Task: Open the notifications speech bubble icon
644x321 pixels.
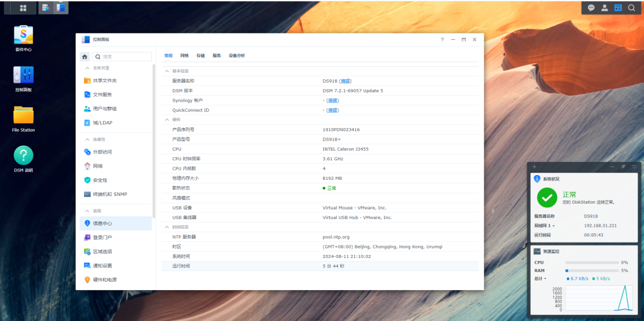Action: [x=591, y=8]
